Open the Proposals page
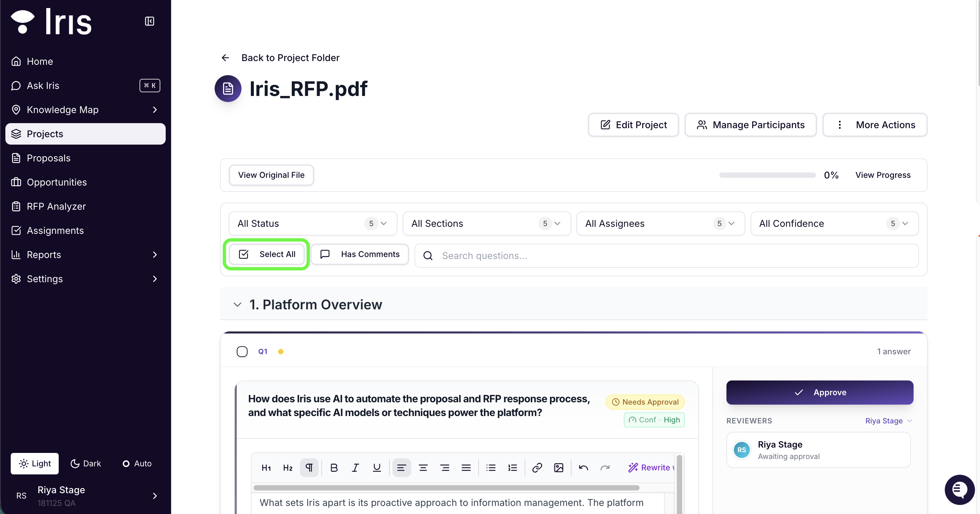The width and height of the screenshot is (980, 514). pos(86,158)
